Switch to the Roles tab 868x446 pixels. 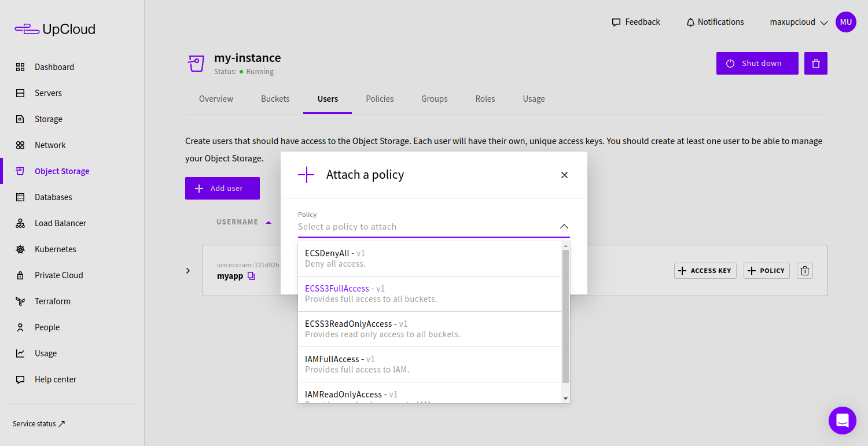[x=485, y=99]
